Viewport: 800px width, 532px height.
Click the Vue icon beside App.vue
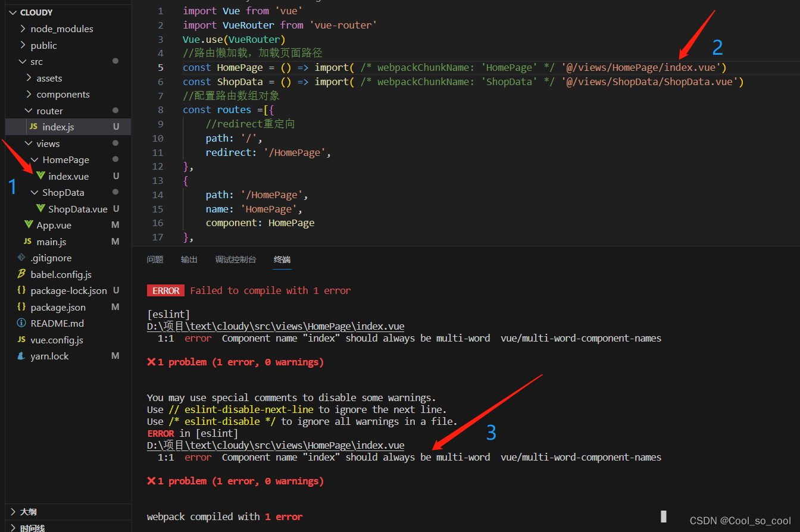click(29, 225)
